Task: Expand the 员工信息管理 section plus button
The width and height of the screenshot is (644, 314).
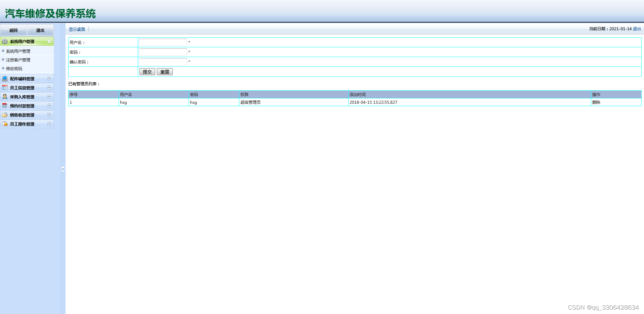Action: (x=49, y=88)
